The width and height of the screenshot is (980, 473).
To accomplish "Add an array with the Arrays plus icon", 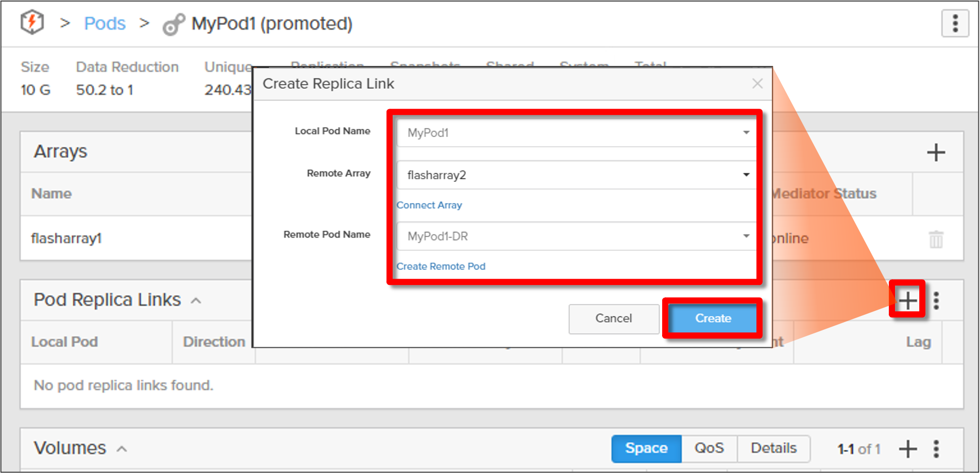I will tap(936, 153).
